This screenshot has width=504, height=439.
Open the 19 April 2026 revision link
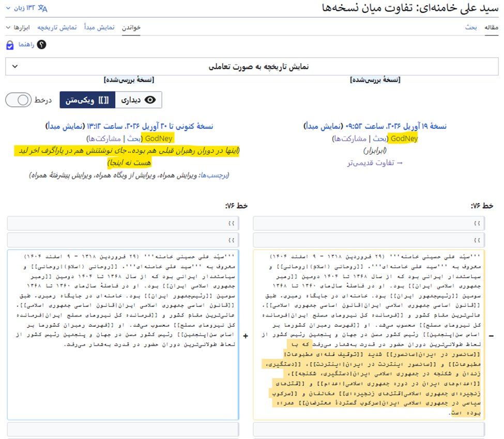pyautogui.click(x=396, y=126)
